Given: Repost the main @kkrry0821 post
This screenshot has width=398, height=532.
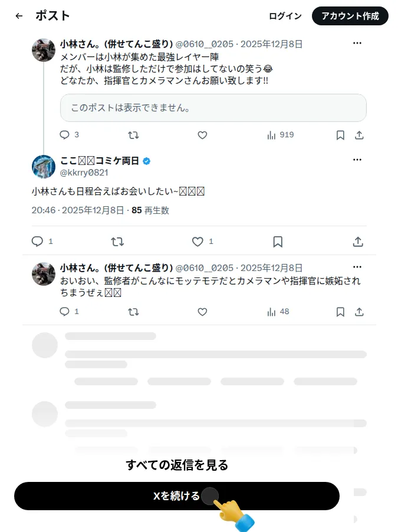Looking at the screenshot, I should pos(117,242).
